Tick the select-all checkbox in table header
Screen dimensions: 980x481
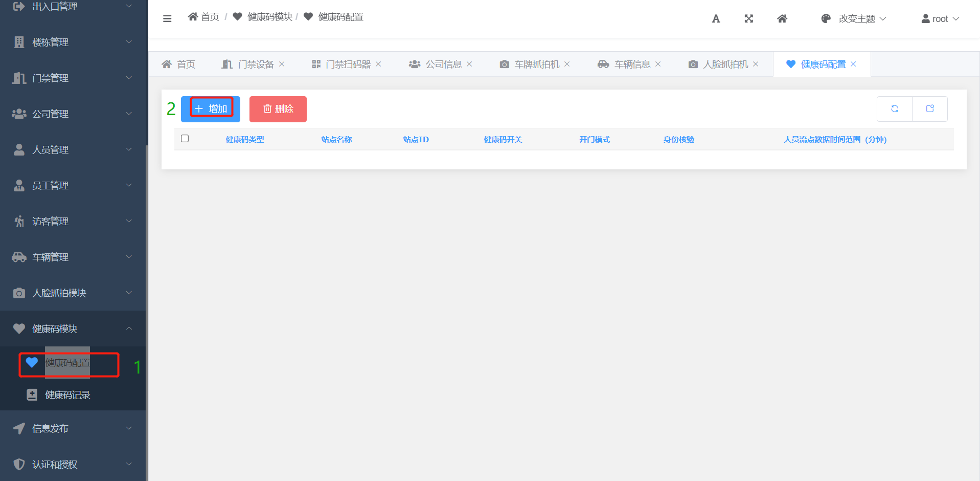coord(185,139)
